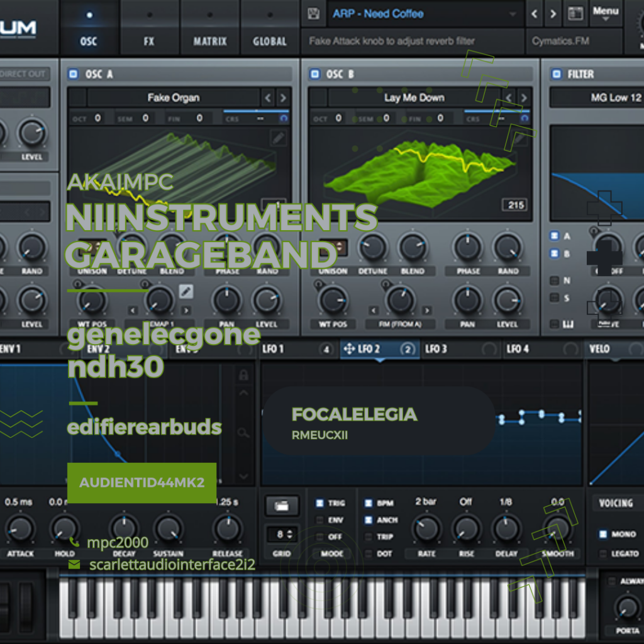Enable the LFO TRIP checkbox
Image resolution: width=644 pixels, height=644 pixels.
tap(369, 537)
